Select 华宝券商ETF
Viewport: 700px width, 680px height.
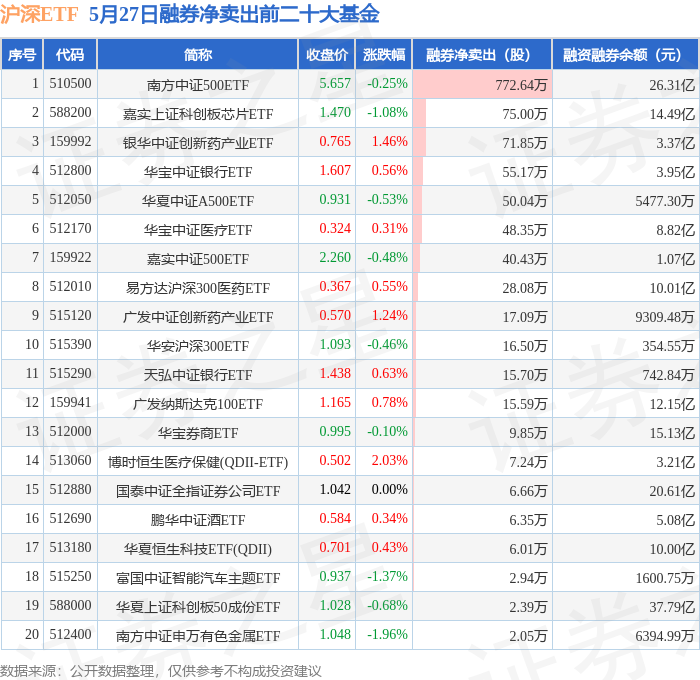pyautogui.click(x=198, y=433)
